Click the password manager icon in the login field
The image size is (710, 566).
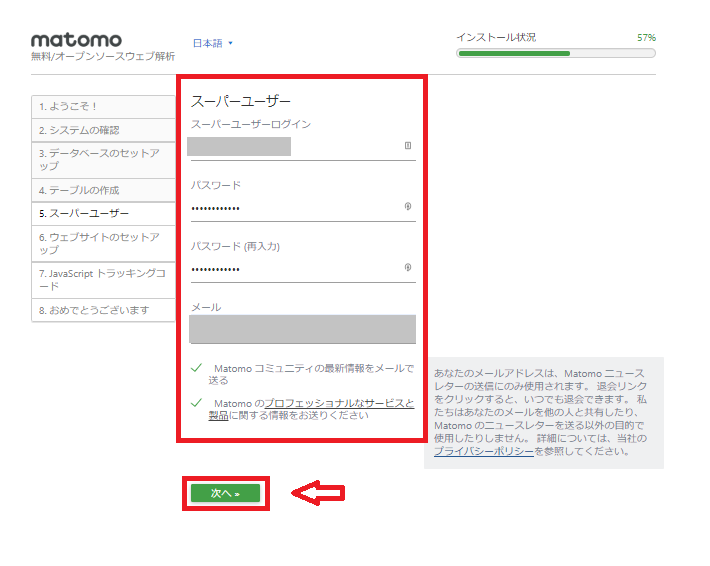click(408, 145)
